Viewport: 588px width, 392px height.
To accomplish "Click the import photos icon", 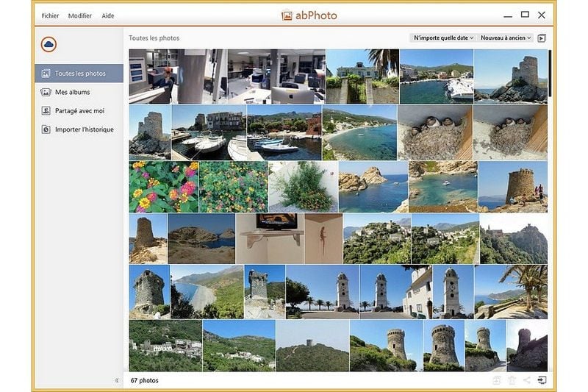I will coord(542,380).
